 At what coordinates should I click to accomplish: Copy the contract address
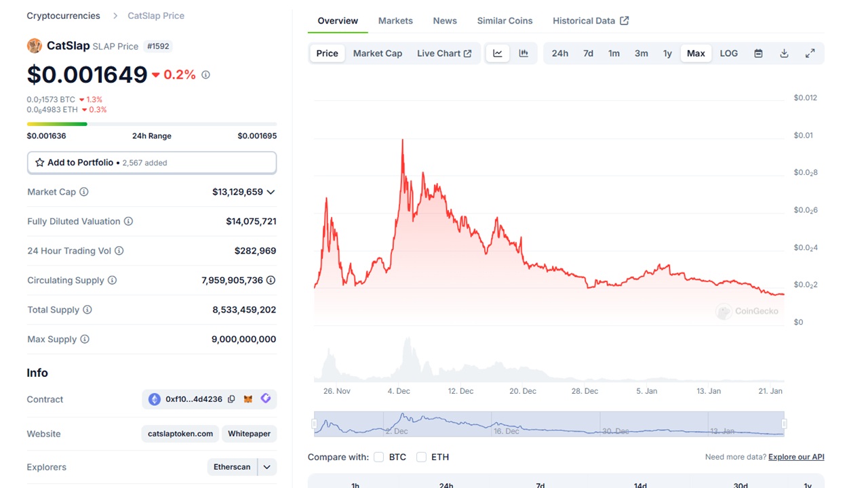point(231,399)
